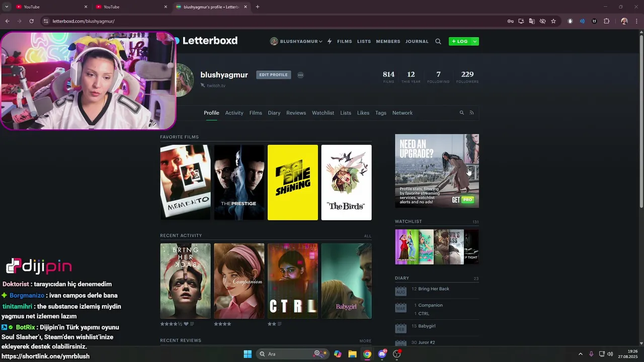Viewport: 644px width, 362px height.
Task: Open the Diary tab
Action: coord(274,113)
